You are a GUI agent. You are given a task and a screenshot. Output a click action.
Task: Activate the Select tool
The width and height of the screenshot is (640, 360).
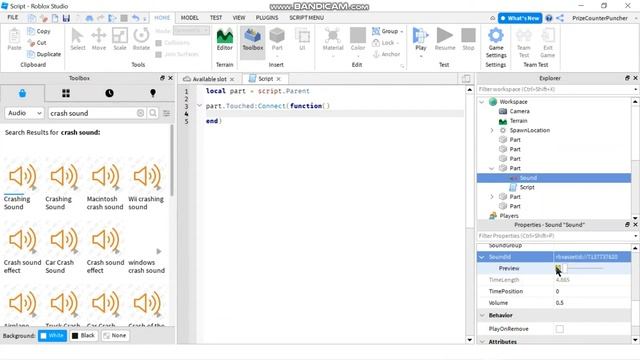point(78,40)
